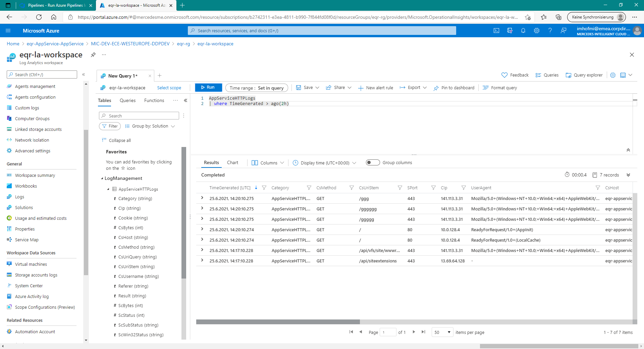
Task: Close the New Query 1 tab
Action: 150,76
